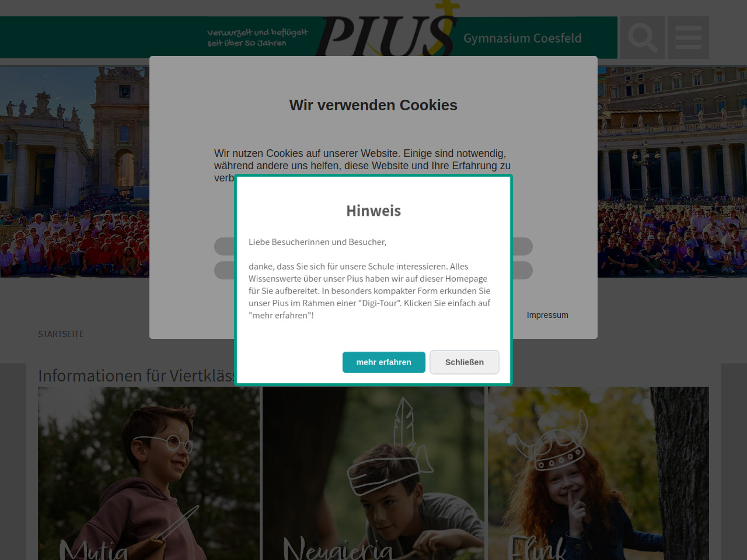This screenshot has height=560, width=747.
Task: Click the 'Verwurzelt und beflügelt' tagline
Action: [x=257, y=37]
